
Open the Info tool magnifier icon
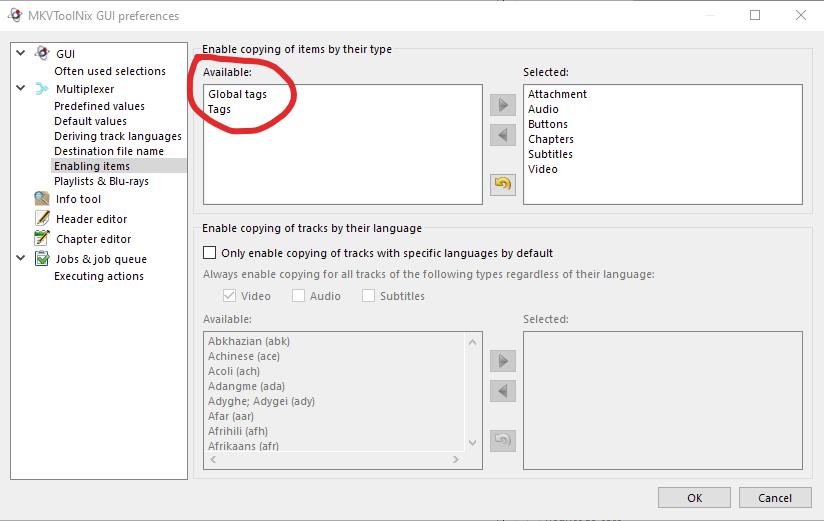pyautogui.click(x=42, y=199)
